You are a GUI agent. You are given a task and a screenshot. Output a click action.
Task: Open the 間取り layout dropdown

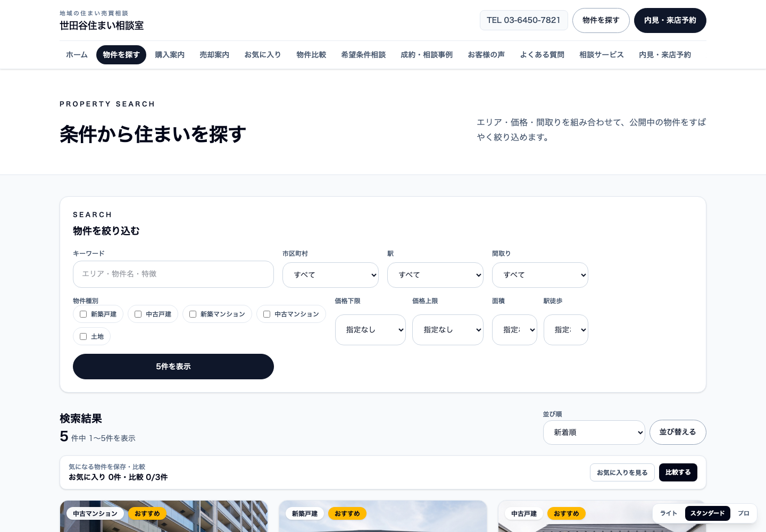[x=540, y=275]
